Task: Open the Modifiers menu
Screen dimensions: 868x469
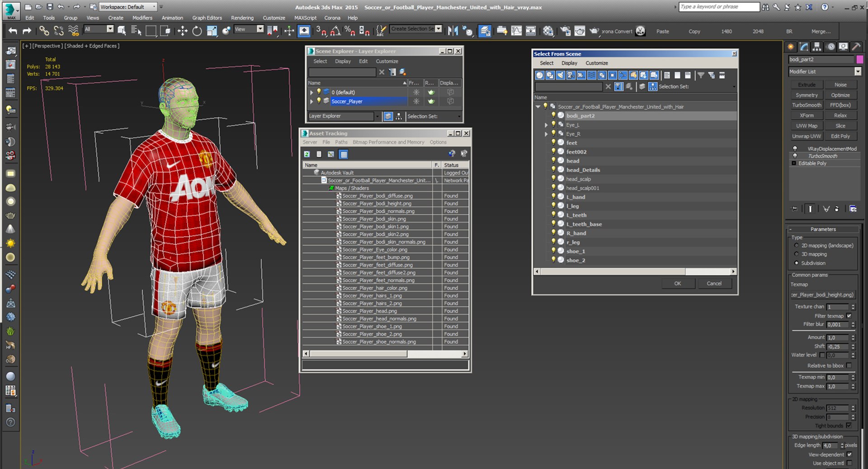Action: 142,18
